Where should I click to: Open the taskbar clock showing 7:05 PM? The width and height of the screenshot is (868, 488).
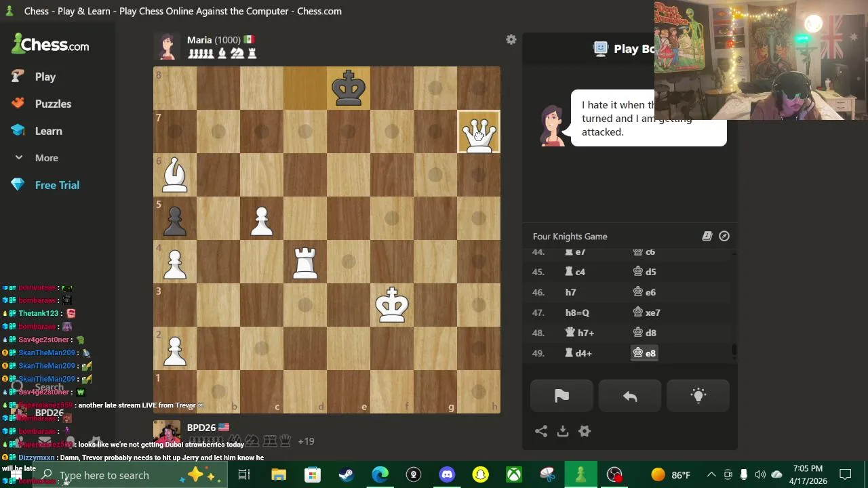pos(808,475)
